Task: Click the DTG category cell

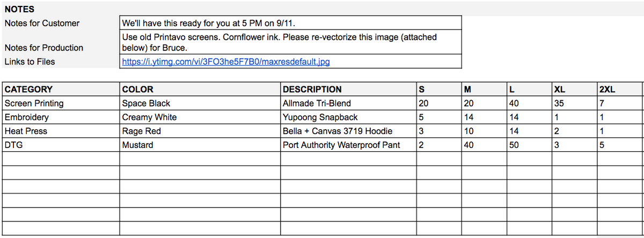Action: [12, 145]
